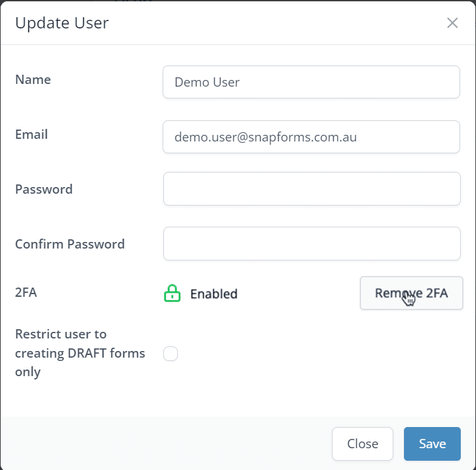Image resolution: width=476 pixels, height=470 pixels.
Task: Click the Confirm Password label
Action: [x=69, y=244]
